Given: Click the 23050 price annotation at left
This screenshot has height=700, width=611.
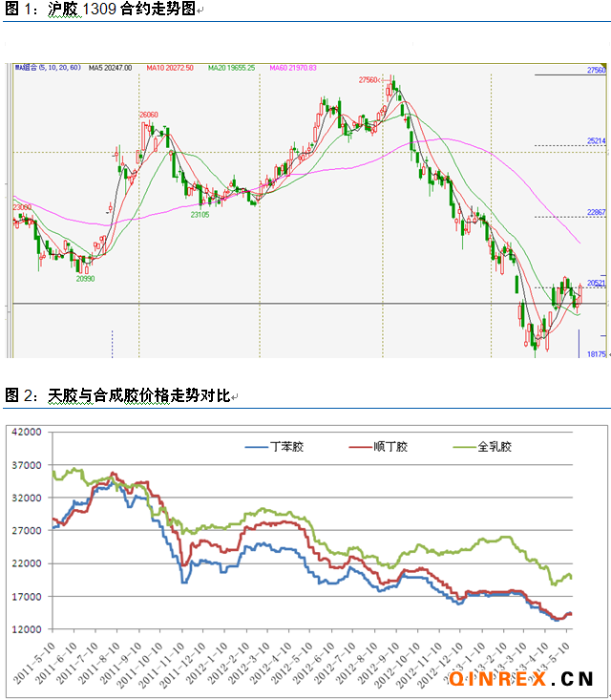Looking at the screenshot, I should point(21,207).
